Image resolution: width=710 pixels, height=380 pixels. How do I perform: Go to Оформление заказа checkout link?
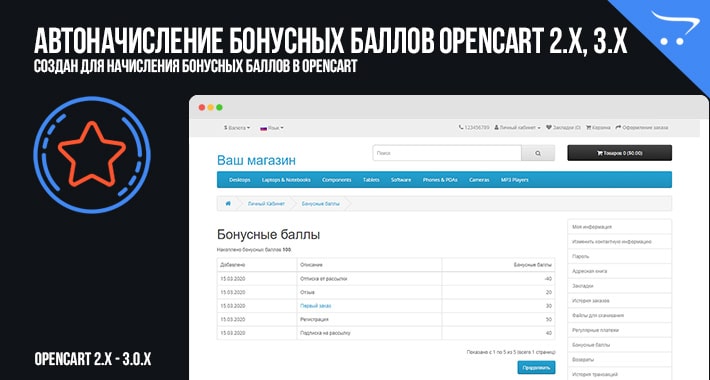point(642,128)
